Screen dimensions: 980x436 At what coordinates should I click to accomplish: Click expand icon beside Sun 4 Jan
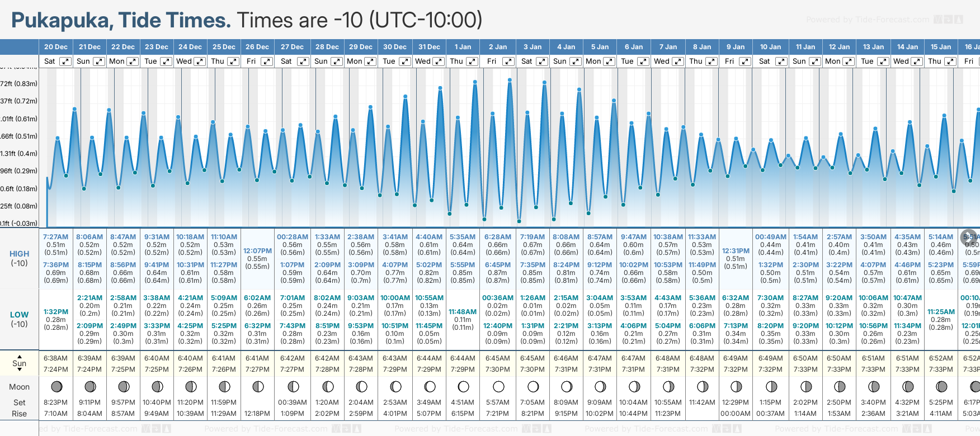point(575,61)
